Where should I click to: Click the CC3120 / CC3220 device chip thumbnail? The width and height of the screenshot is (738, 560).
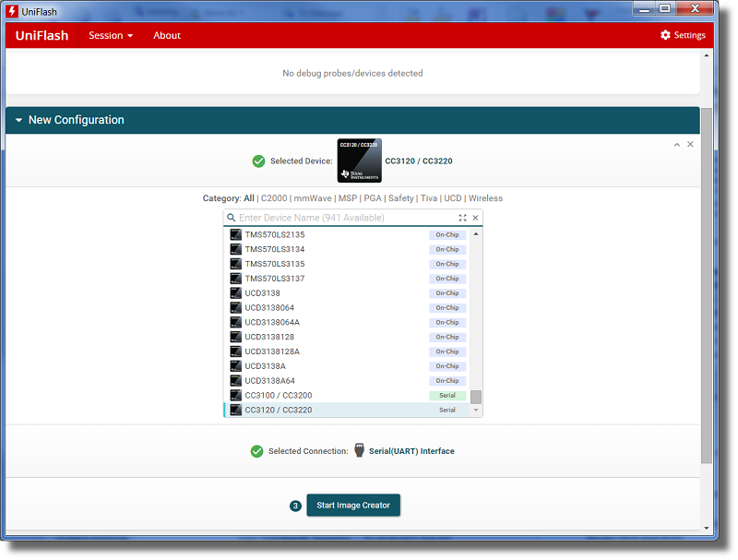click(360, 161)
